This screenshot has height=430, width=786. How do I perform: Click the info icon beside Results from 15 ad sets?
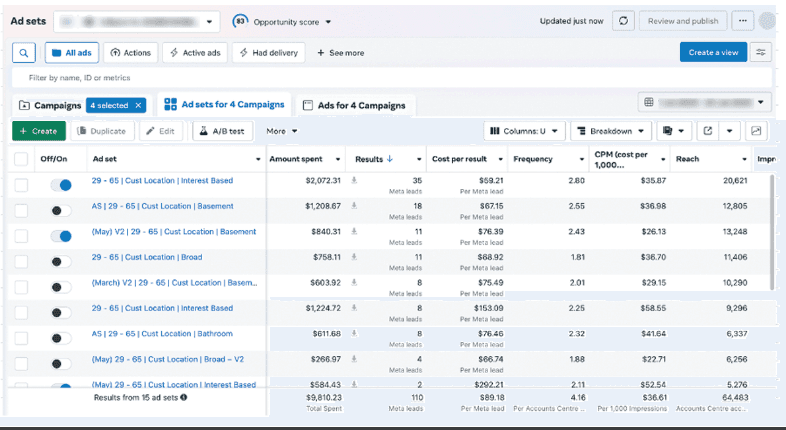point(184,397)
